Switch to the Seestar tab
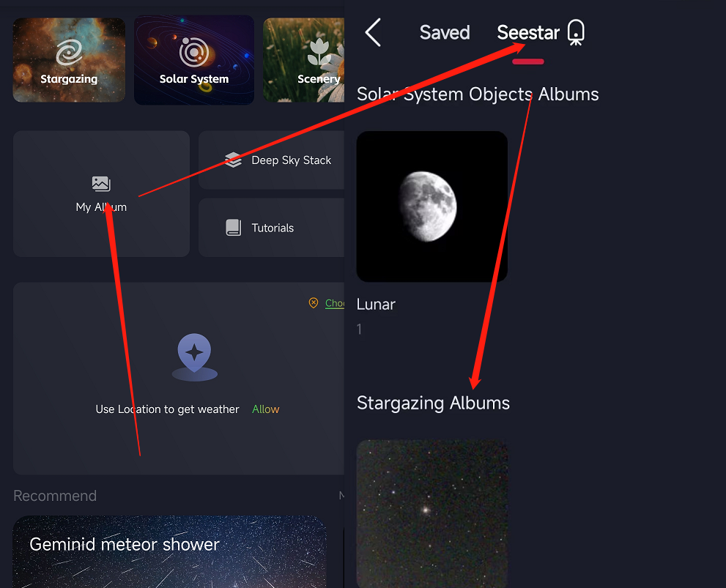The width and height of the screenshot is (726, 588). coord(528,32)
